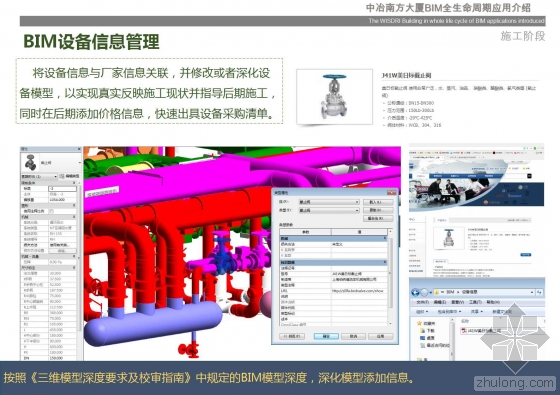Image resolution: width=560 pixels, height=395 pixels.
Task: Select the J41W PDF file in Explorer
Action: point(481,331)
